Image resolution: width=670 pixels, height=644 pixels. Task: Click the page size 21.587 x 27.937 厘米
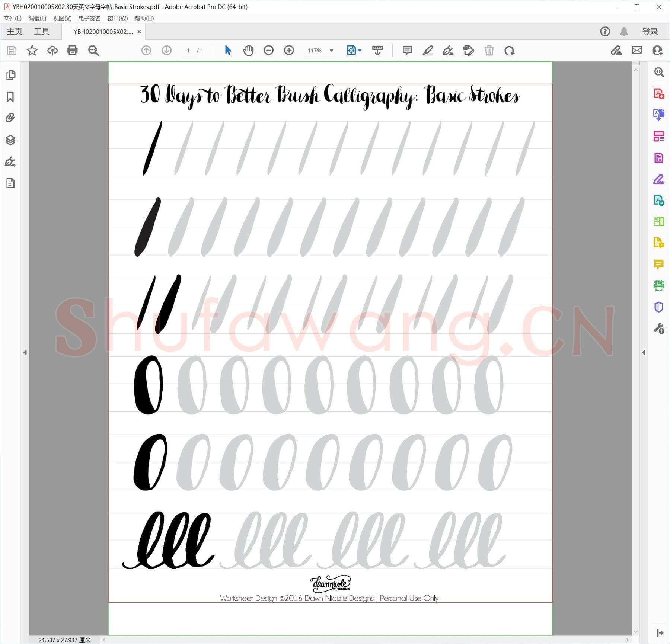[65, 640]
